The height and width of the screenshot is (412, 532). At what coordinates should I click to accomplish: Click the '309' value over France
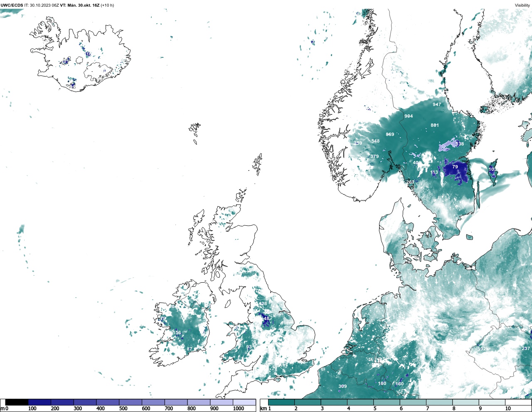point(342,386)
